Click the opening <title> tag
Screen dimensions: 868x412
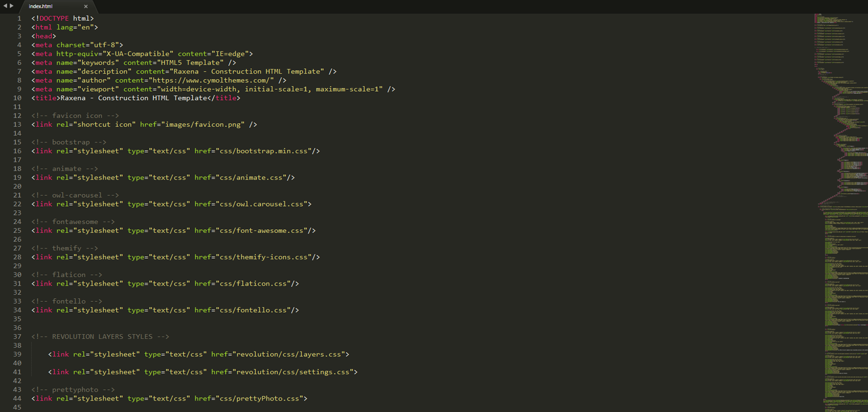[45, 98]
